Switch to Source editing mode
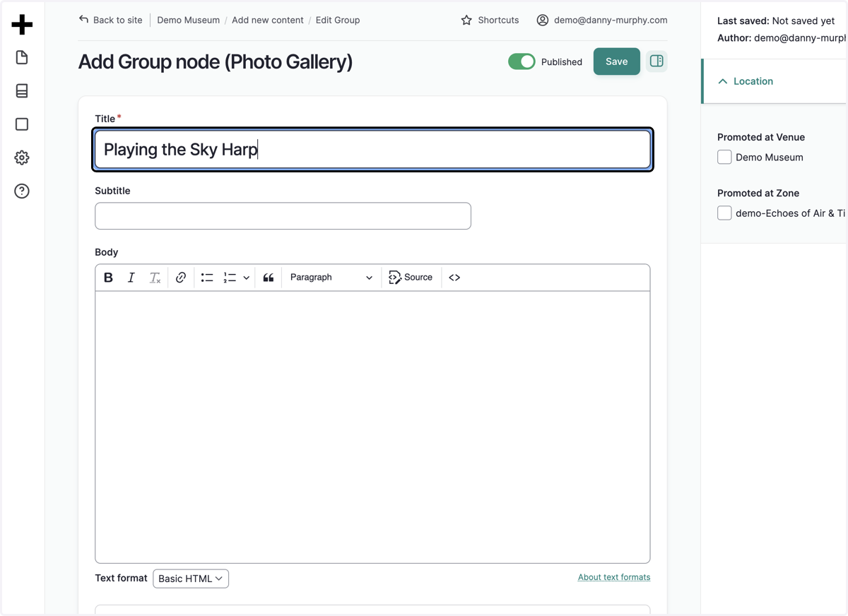848x616 pixels. point(411,278)
